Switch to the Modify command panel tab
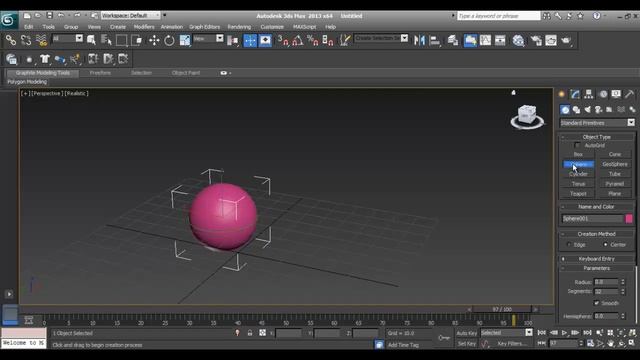The height and width of the screenshot is (360, 640). [575, 94]
